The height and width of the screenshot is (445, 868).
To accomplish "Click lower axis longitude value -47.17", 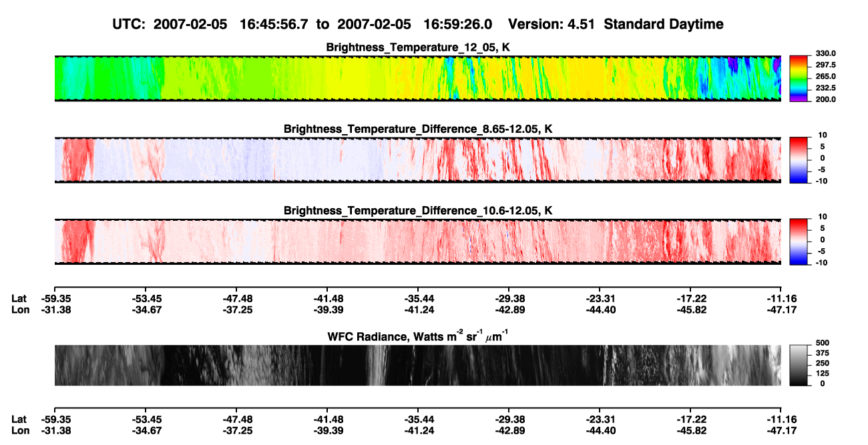I will [781, 431].
